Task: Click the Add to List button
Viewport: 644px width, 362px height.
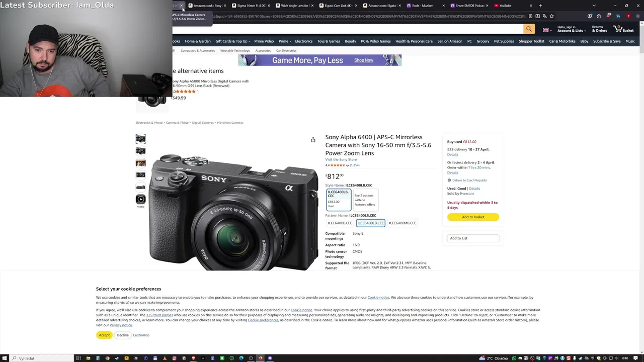Action: tap(473, 238)
